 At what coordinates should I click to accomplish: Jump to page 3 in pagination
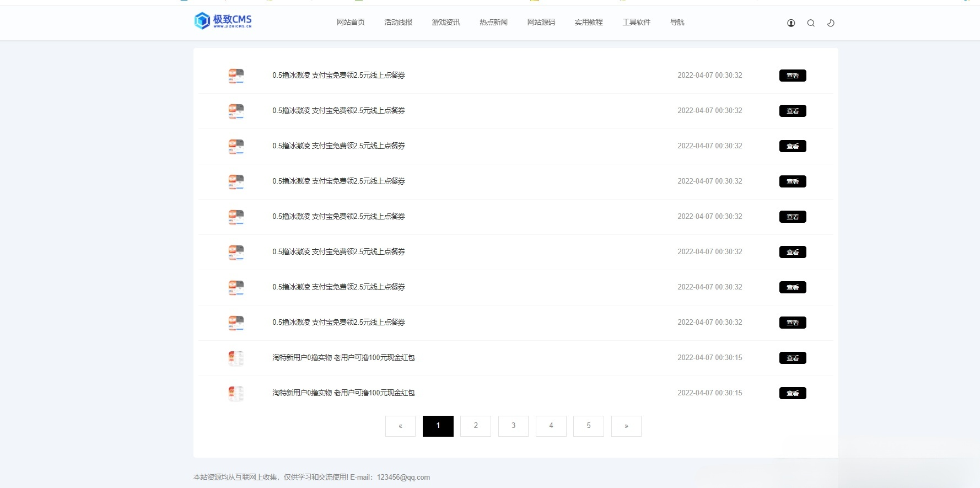click(x=513, y=426)
